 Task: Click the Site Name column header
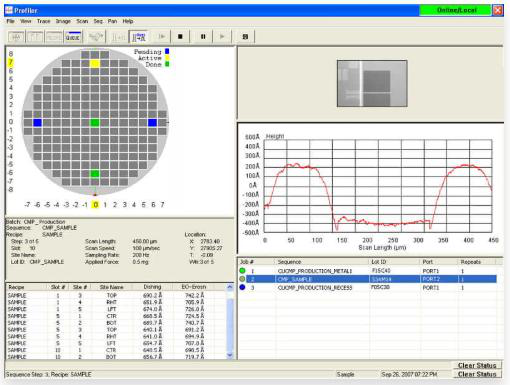point(111,287)
